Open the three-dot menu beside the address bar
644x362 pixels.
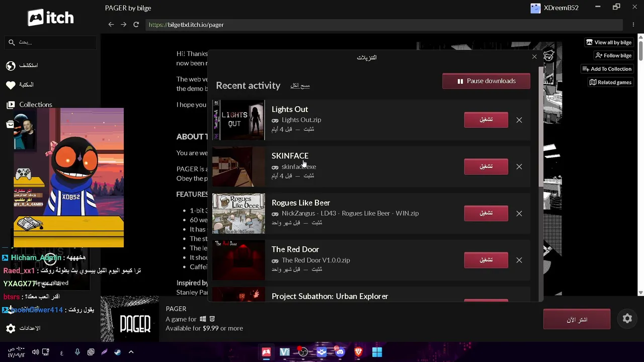pos(633,25)
